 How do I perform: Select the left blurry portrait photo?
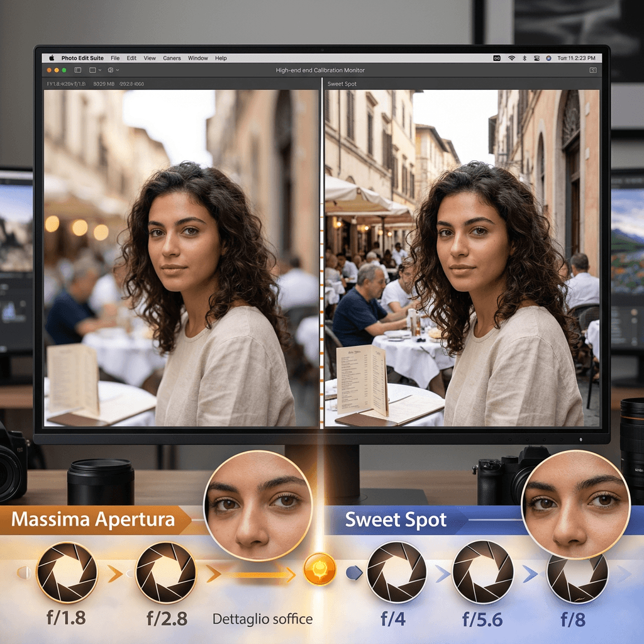coord(181,258)
